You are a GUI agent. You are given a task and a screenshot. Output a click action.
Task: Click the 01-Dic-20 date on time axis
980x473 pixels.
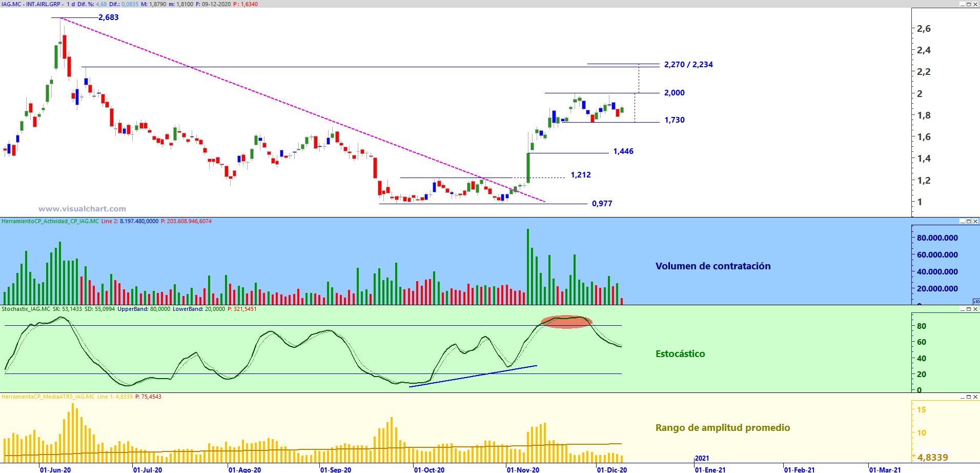click(612, 469)
